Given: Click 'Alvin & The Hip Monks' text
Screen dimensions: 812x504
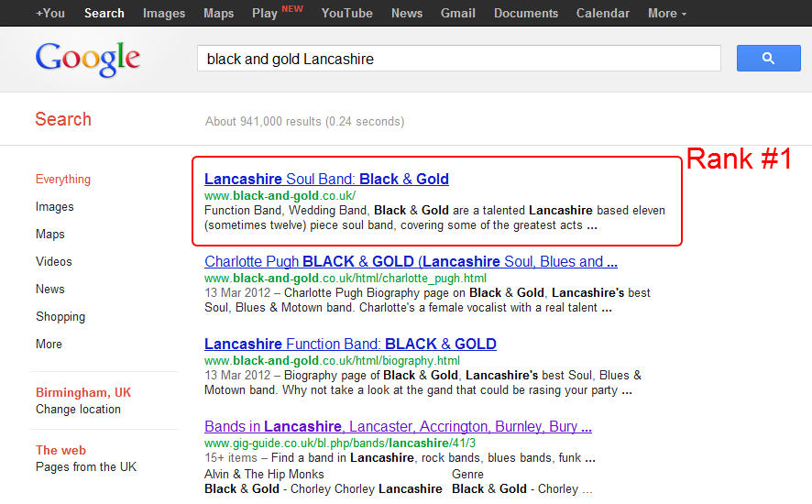Looking at the screenshot, I should pos(264,474).
